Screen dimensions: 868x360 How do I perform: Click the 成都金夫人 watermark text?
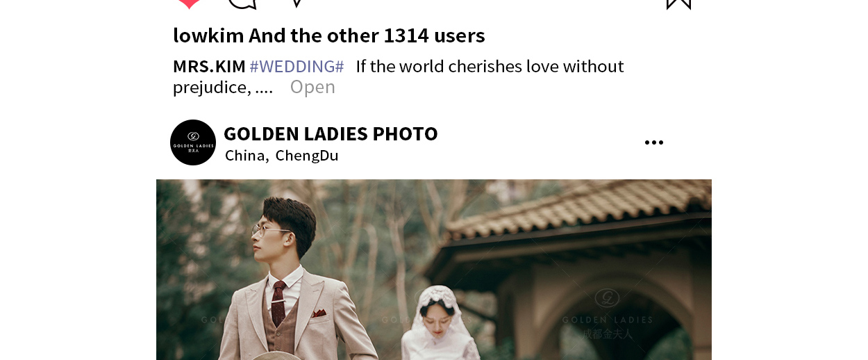point(608,334)
